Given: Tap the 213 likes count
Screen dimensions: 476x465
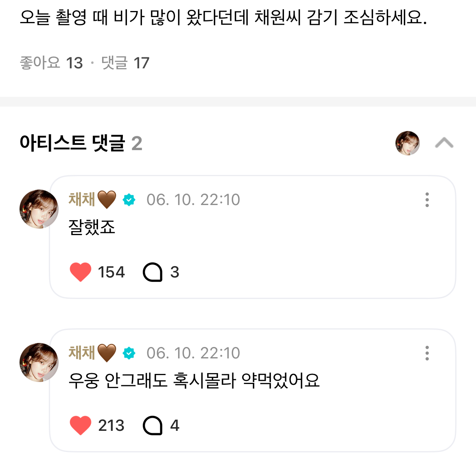Looking at the screenshot, I should (x=111, y=426).
